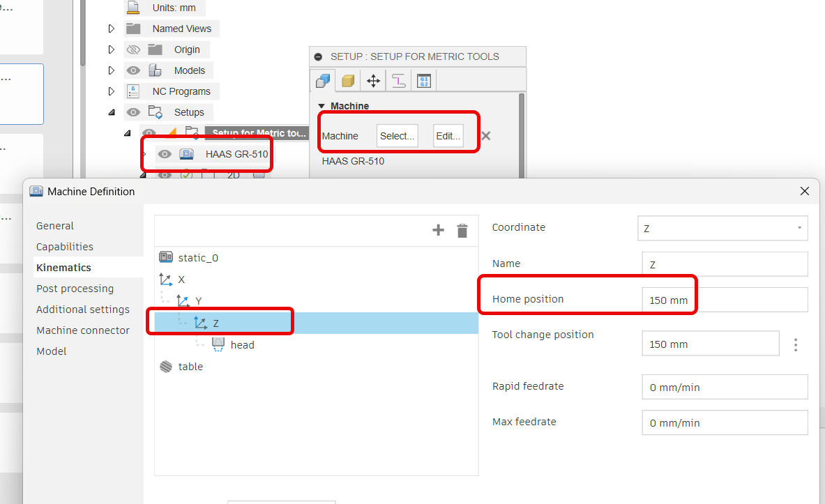
Task: Select X axis in kinematics tree
Action: click(x=181, y=280)
